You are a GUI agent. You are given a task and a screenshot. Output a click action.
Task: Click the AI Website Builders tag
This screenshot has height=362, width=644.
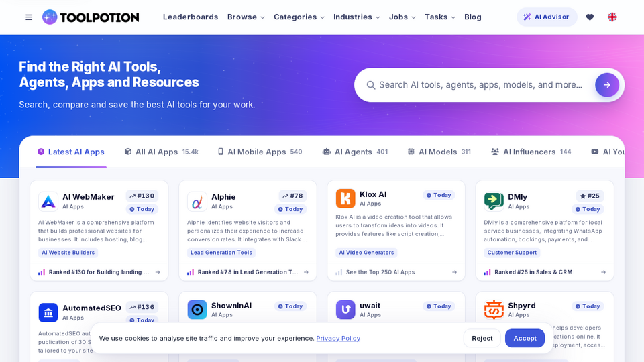click(68, 253)
